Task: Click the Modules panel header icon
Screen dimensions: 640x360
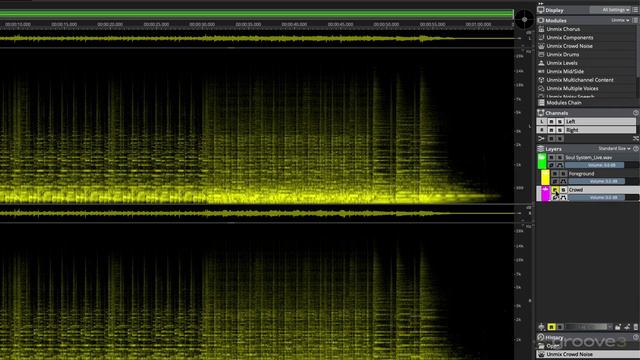Action: [x=541, y=20]
